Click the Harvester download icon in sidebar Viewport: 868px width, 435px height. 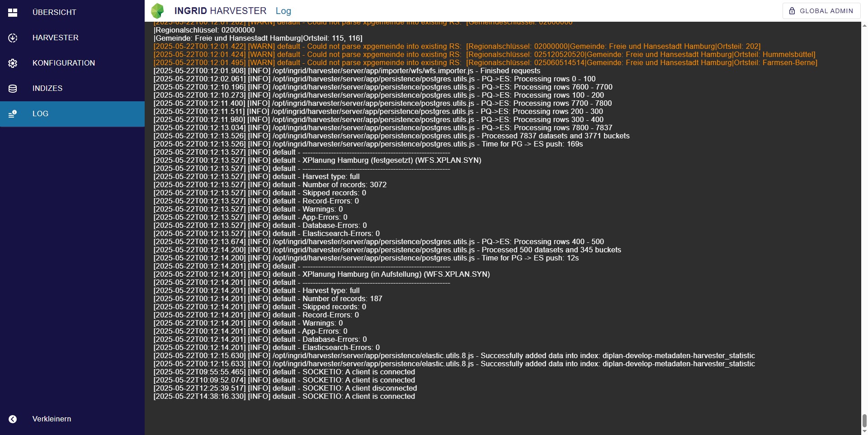[x=13, y=38]
